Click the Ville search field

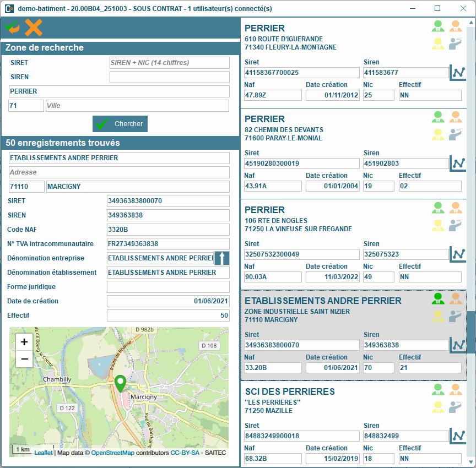pos(137,106)
